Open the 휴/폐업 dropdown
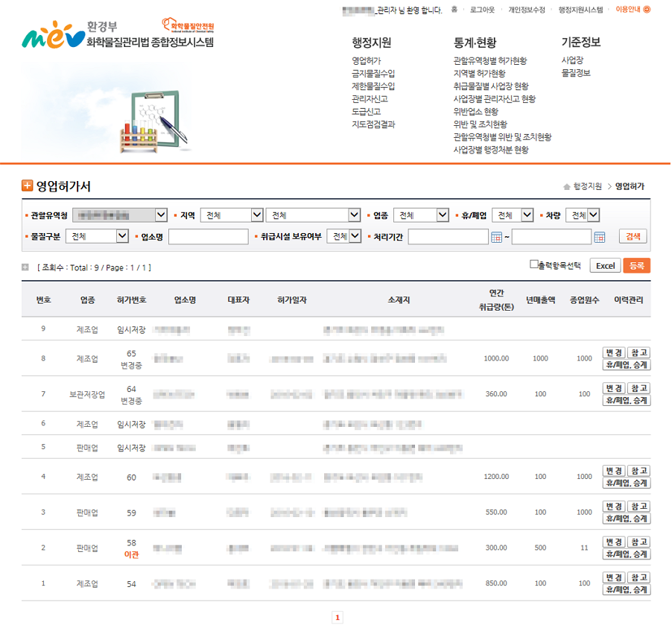The image size is (672, 631). [513, 215]
